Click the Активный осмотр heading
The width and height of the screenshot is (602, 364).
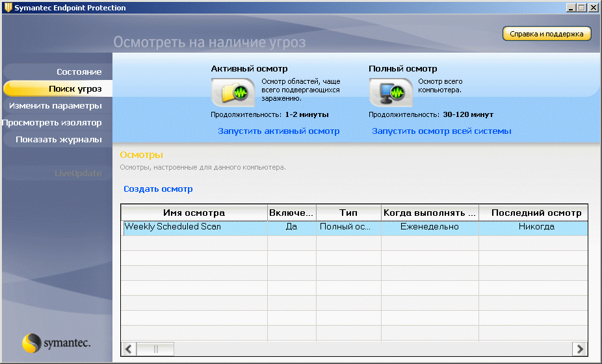point(249,69)
